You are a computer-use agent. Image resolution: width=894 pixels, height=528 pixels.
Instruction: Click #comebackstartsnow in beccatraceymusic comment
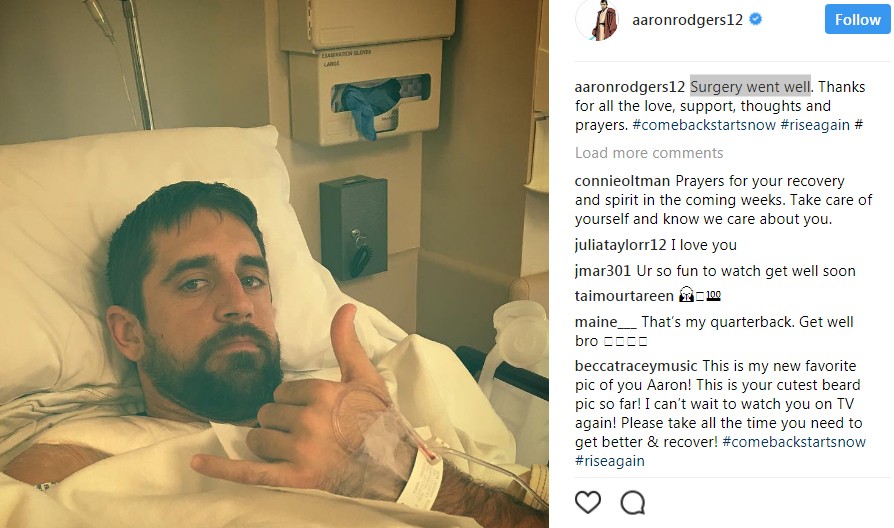[x=794, y=442]
